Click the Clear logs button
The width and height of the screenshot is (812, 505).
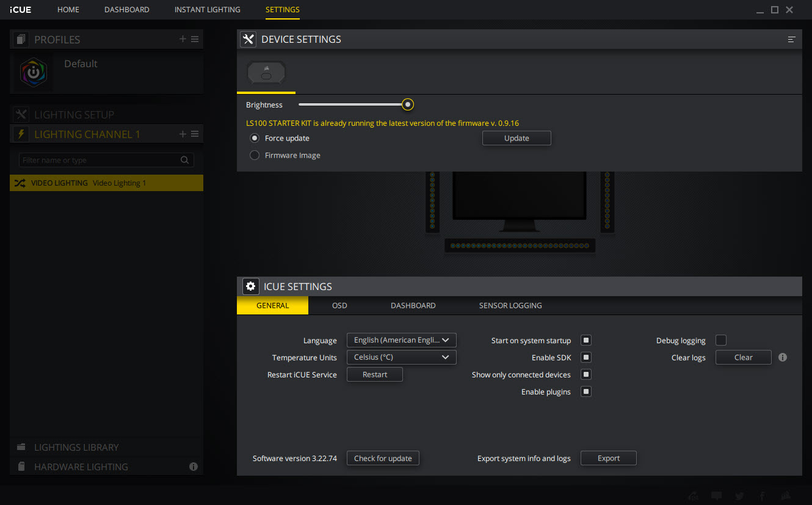pyautogui.click(x=744, y=357)
